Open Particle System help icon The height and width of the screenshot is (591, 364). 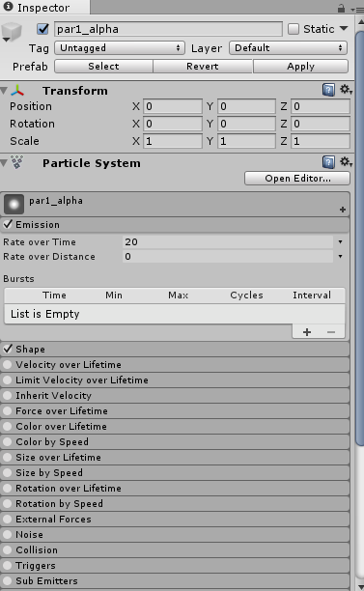(x=328, y=162)
